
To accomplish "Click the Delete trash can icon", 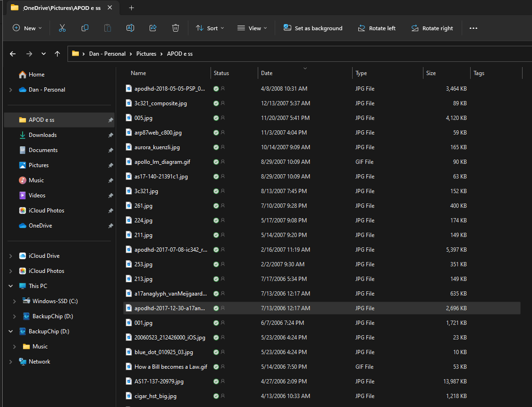I will point(176,28).
